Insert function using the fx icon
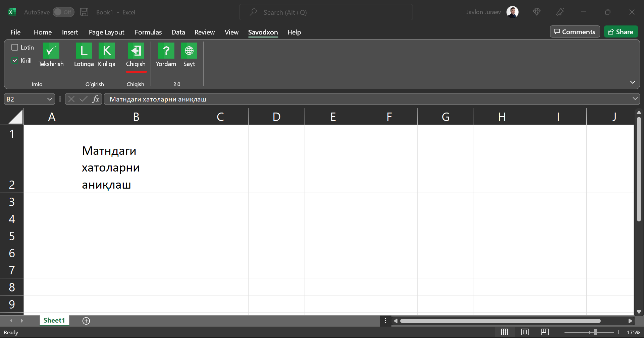Screen dimensions: 644x338 pos(96,99)
